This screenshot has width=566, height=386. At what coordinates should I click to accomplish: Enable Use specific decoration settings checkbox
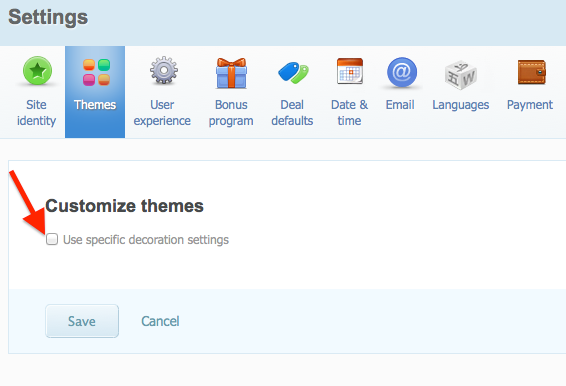point(52,239)
